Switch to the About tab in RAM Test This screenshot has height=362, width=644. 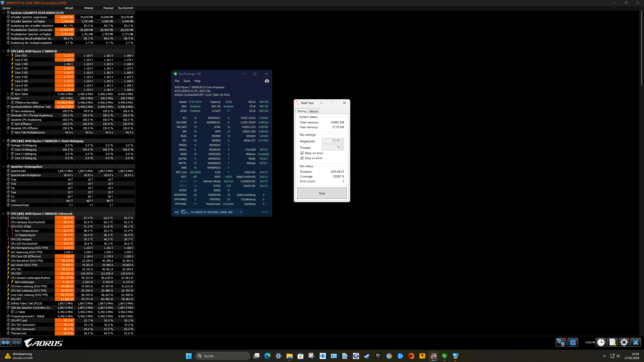click(x=313, y=111)
